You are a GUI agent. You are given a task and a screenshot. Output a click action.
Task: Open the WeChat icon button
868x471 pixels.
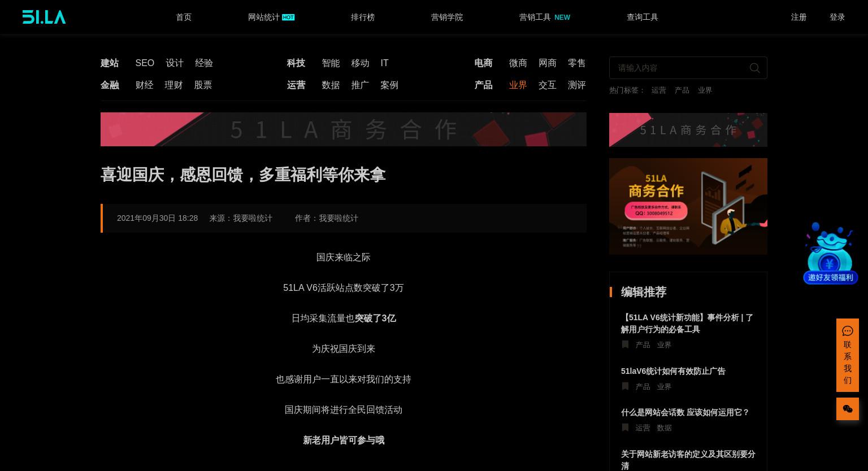click(847, 409)
